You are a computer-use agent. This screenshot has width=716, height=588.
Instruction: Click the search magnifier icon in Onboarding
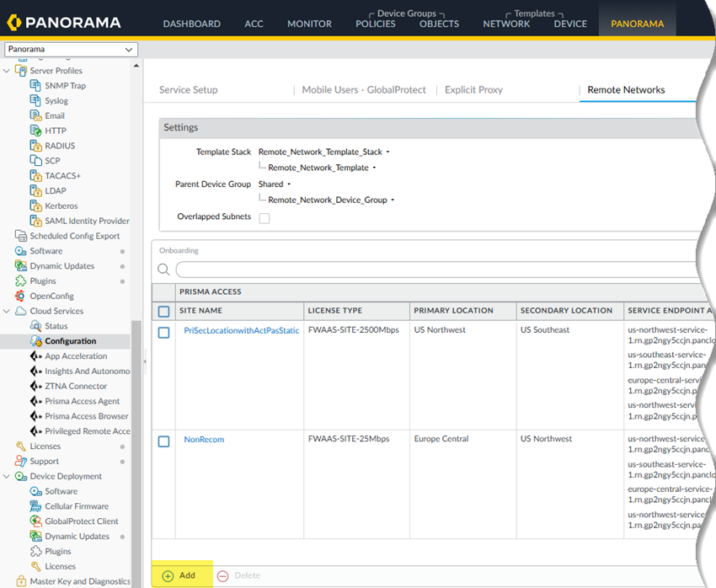pyautogui.click(x=164, y=270)
